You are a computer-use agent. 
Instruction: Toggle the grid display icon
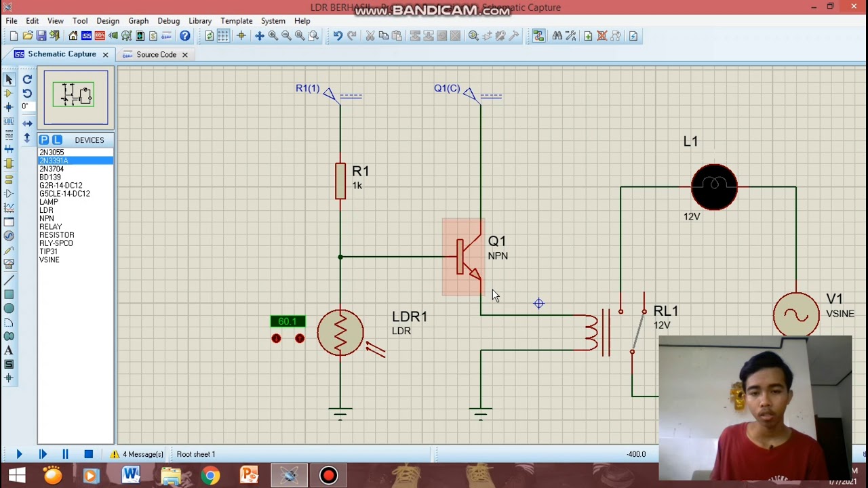(223, 36)
